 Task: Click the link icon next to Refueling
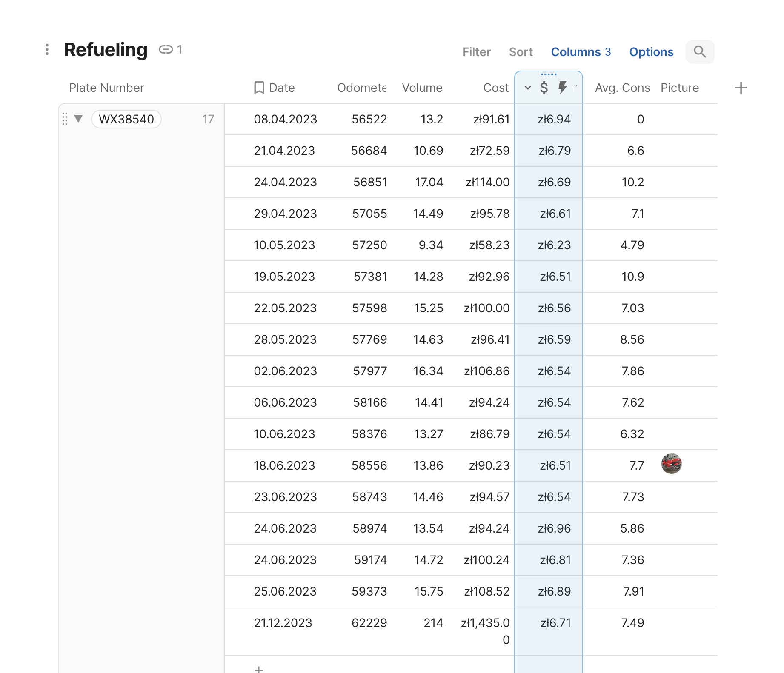pyautogui.click(x=166, y=50)
